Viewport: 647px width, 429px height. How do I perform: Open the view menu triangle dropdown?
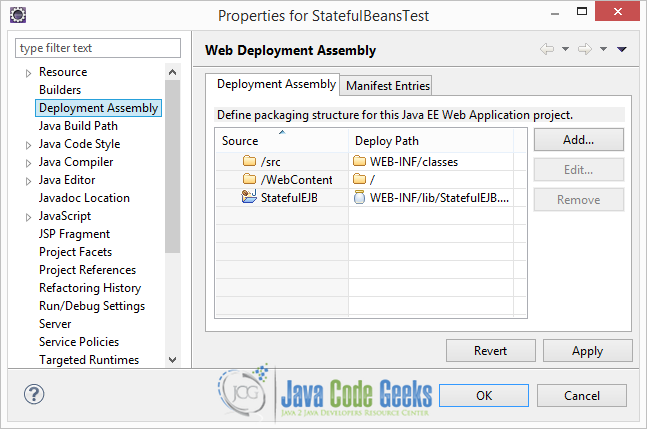[x=622, y=50]
